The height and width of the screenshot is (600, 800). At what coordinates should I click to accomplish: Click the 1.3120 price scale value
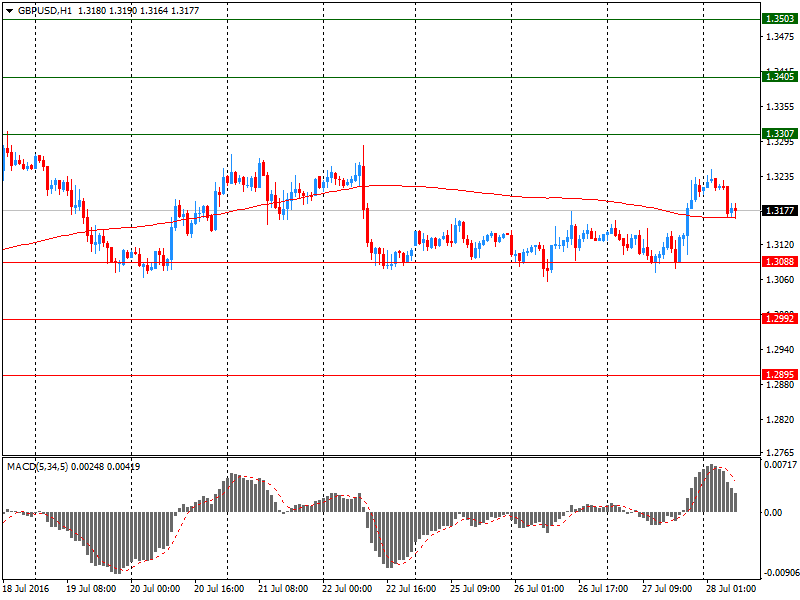click(x=780, y=245)
